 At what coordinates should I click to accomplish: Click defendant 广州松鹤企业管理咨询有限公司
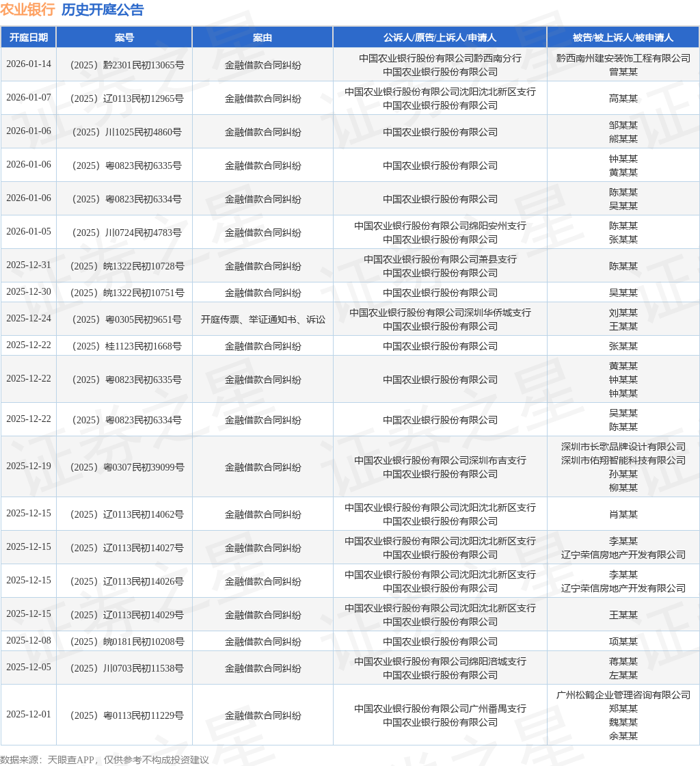tap(623, 695)
